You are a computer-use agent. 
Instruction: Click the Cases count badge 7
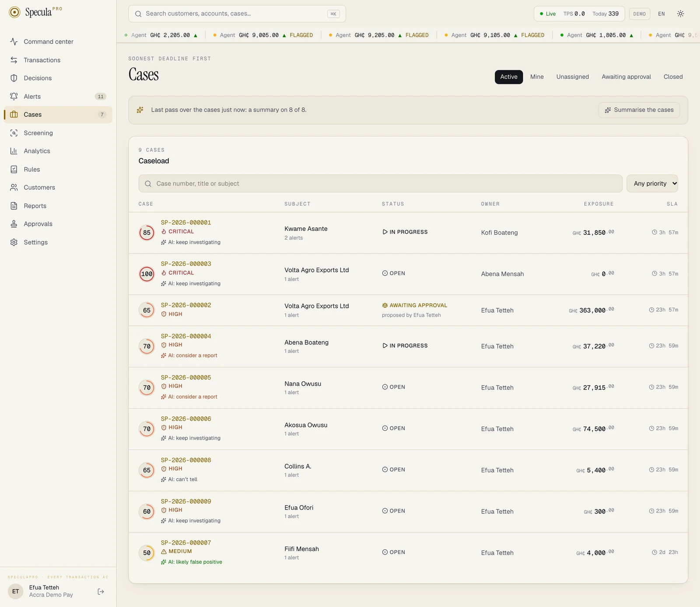(x=102, y=115)
